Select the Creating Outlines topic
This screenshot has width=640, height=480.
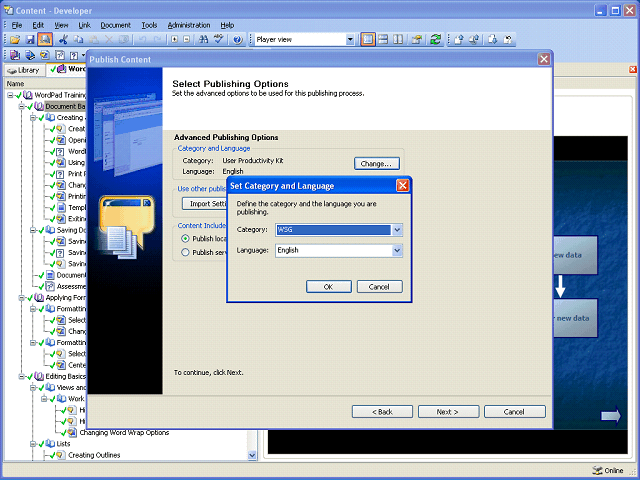tap(94, 455)
